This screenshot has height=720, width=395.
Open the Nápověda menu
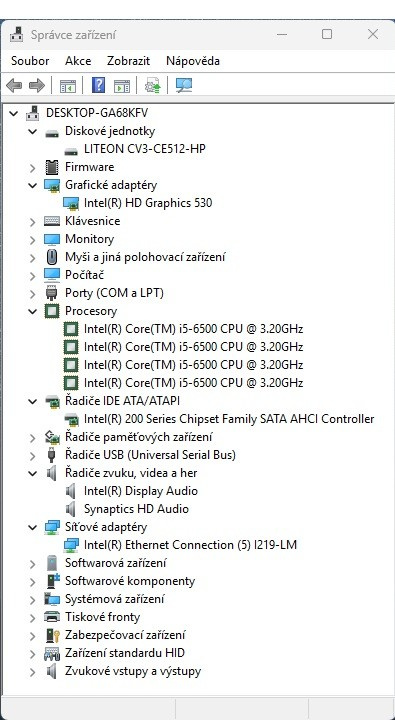193,61
